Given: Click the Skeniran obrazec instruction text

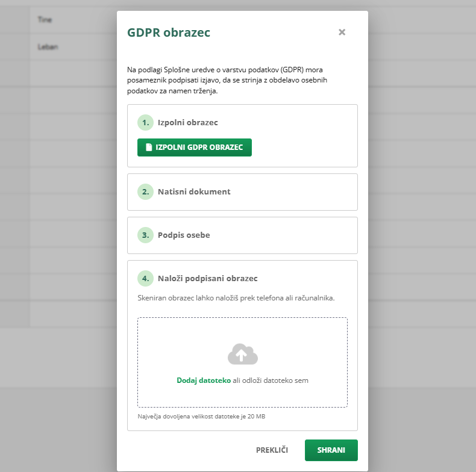Looking at the screenshot, I should pos(236,298).
